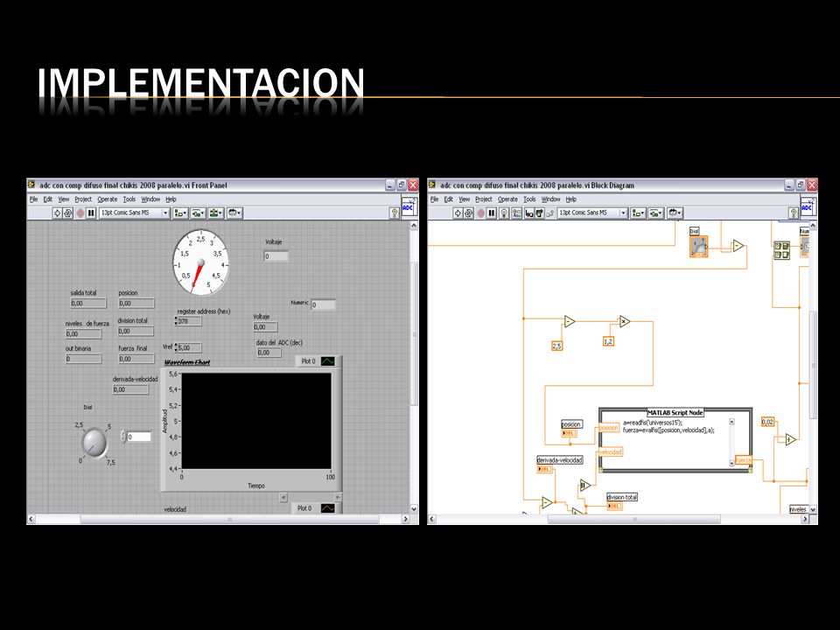Open Resize Objects menu in the Front Panel toolbar
The image size is (840, 630).
coord(216,213)
